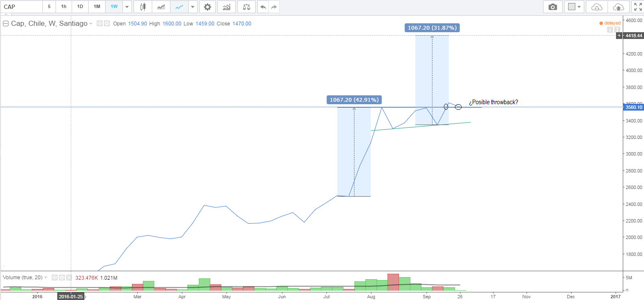Click plus icon on the 4418.44 price label
Viewport: 644px width, 300px height.
(x=619, y=36)
